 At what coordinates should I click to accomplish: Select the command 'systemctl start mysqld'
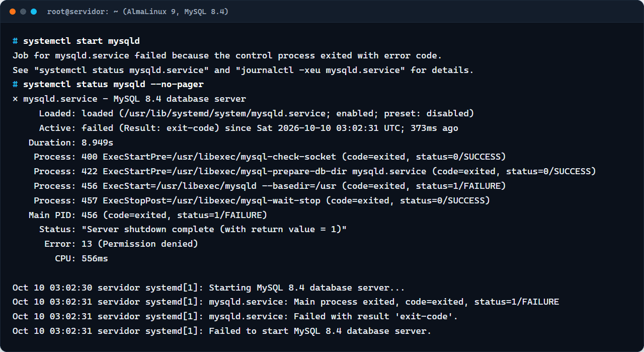(x=82, y=41)
